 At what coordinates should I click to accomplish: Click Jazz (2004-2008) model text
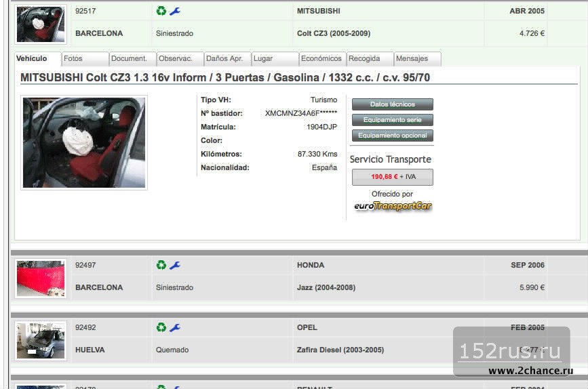pos(326,287)
